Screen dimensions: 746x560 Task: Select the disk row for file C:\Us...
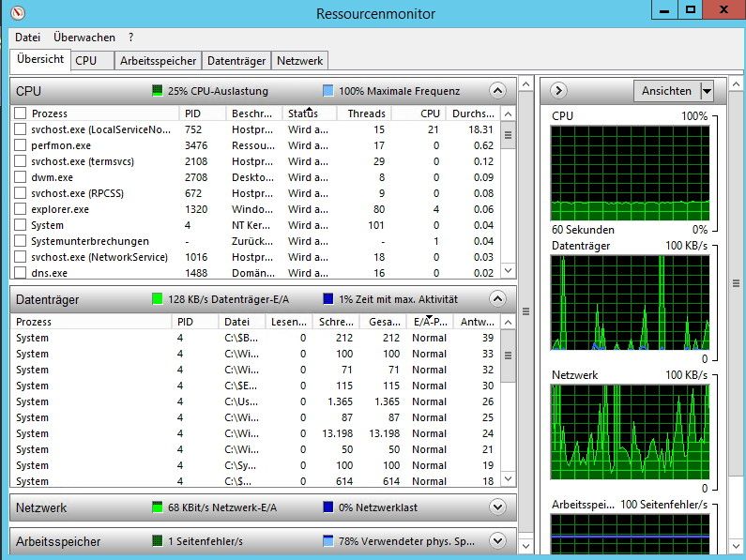(256, 401)
